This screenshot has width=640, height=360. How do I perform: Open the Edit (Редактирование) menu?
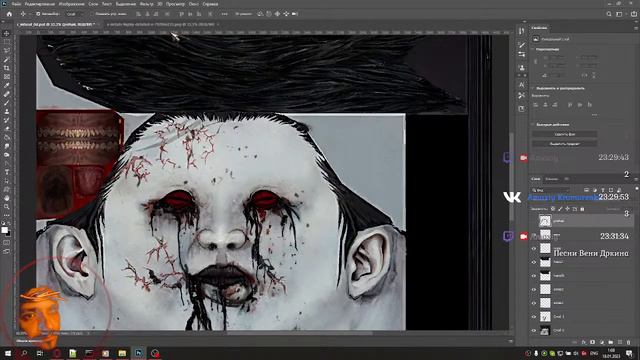40,4
